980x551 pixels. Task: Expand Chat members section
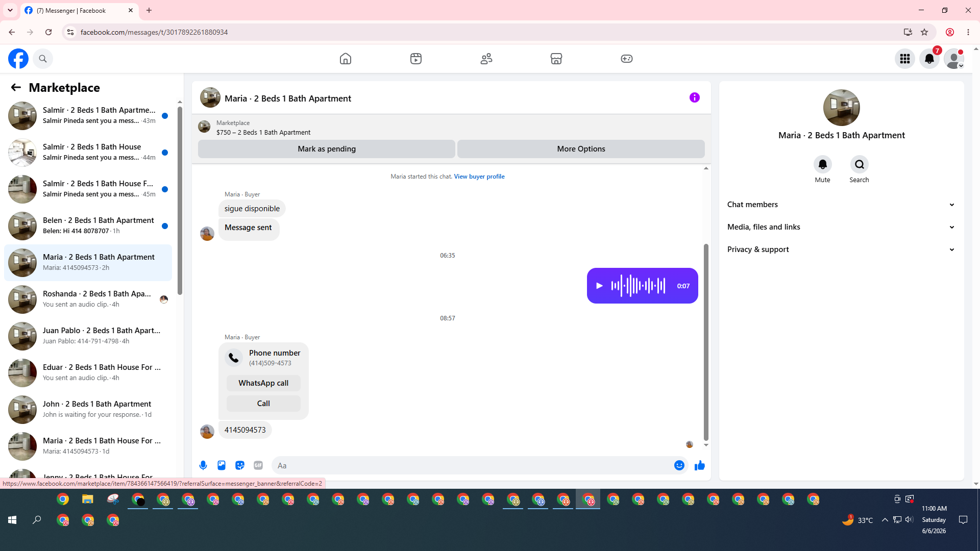click(x=841, y=205)
